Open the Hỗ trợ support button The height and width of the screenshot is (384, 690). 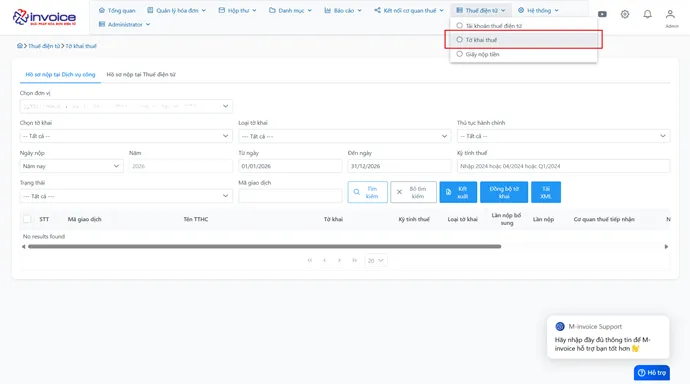tap(652, 373)
